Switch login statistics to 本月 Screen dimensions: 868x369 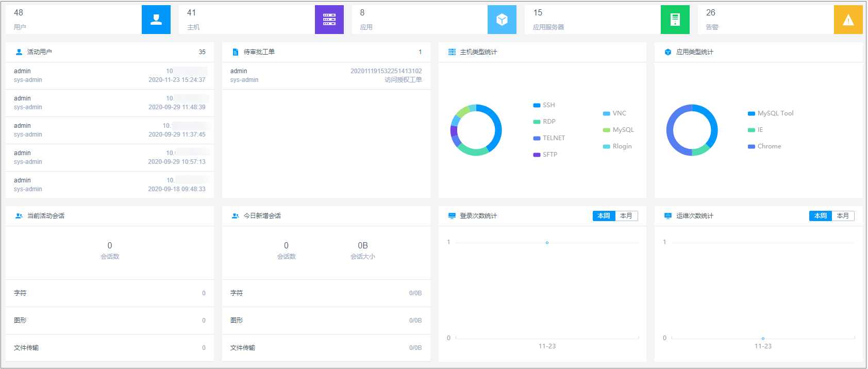point(626,216)
